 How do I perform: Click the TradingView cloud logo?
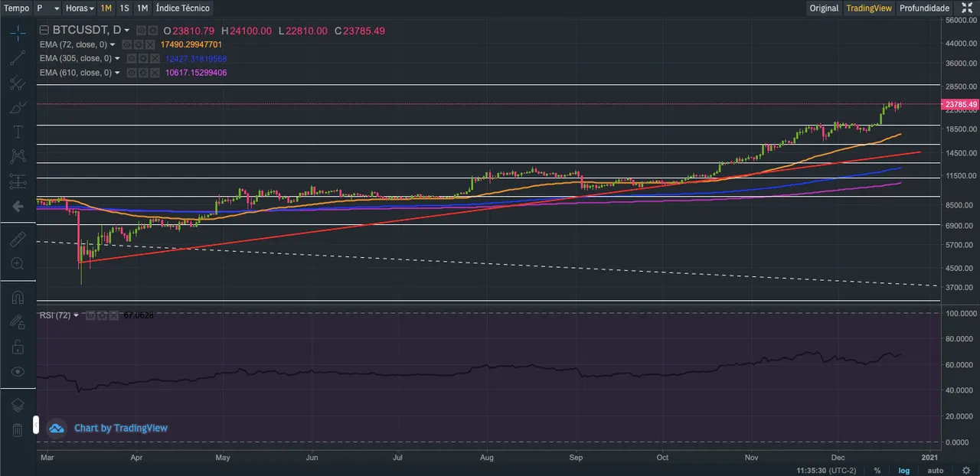click(x=56, y=428)
